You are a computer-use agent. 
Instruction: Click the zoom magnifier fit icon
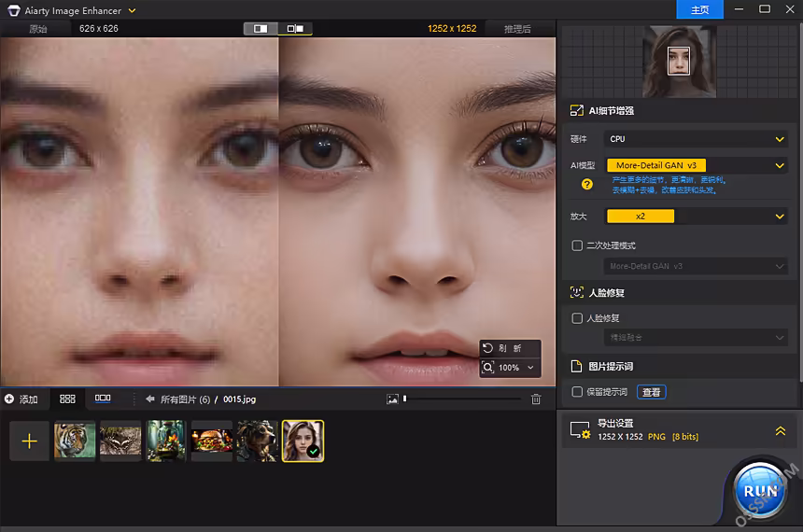[487, 367]
